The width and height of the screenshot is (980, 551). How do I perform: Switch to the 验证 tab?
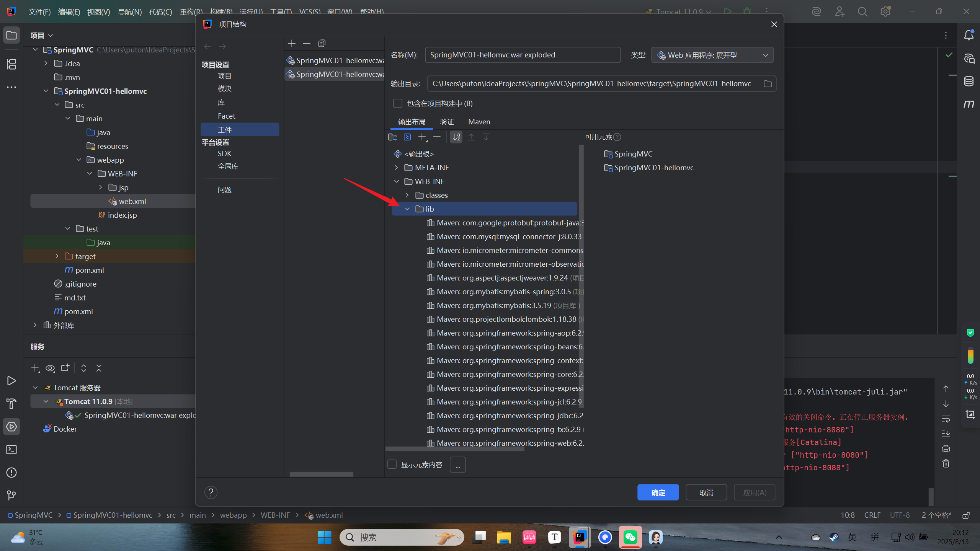[x=447, y=122]
